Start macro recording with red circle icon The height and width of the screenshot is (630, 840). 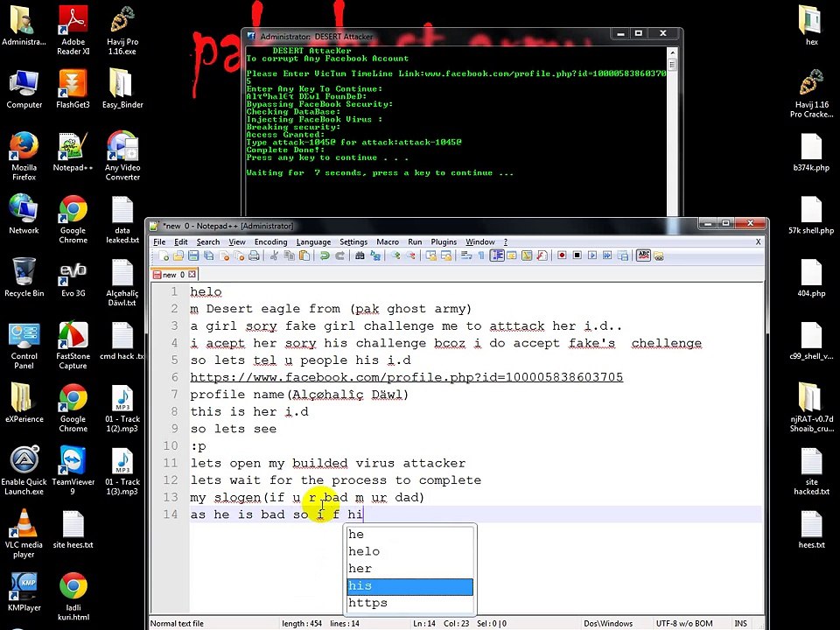click(x=562, y=256)
